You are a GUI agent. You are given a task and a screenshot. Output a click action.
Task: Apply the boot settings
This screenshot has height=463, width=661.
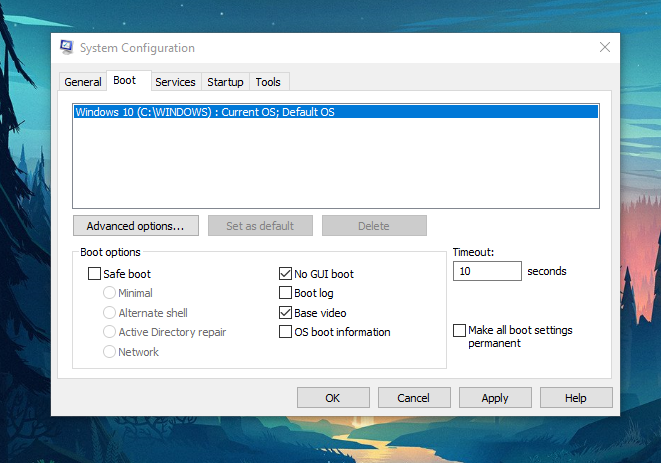coord(495,398)
